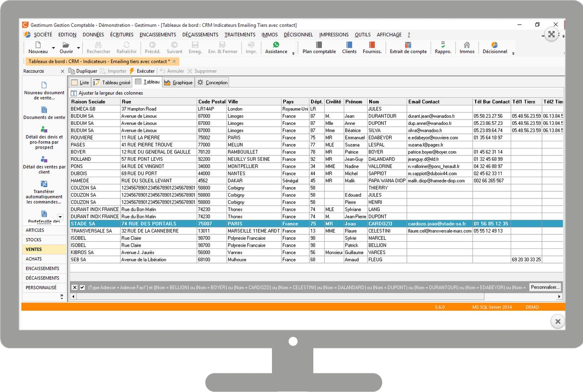Open the Décisionnel pie chart icon
This screenshot has height=392, width=583.
pos(494,45)
